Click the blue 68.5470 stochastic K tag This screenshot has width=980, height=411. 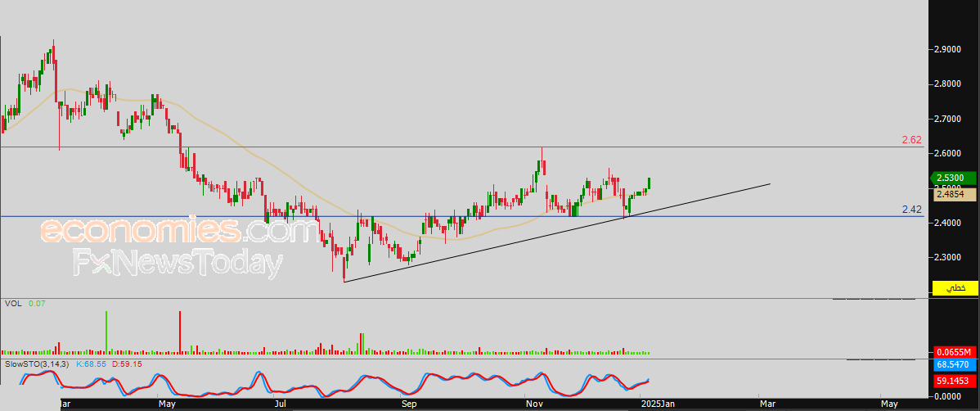click(955, 364)
